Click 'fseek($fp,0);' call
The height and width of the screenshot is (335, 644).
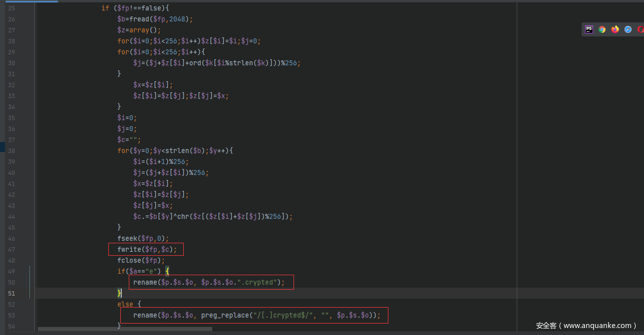pyautogui.click(x=143, y=238)
